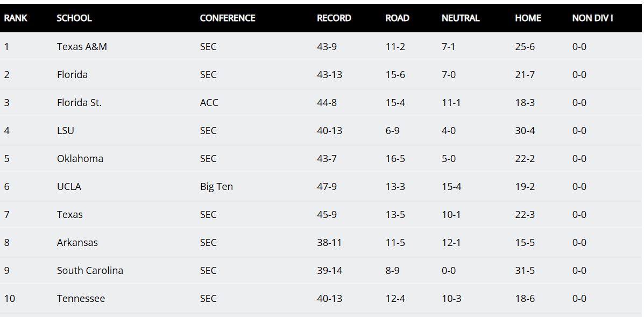Click the Florida St. school name
The height and width of the screenshot is (317, 644).
[79, 102]
